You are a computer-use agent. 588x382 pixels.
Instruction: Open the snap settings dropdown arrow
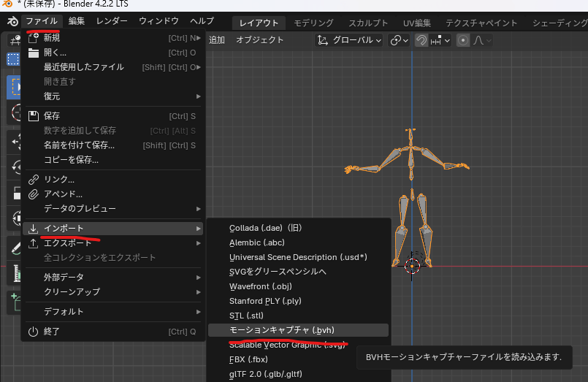(x=447, y=40)
